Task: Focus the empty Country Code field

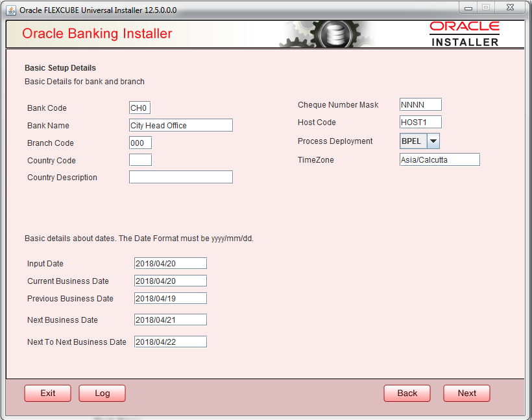Action: (140, 159)
